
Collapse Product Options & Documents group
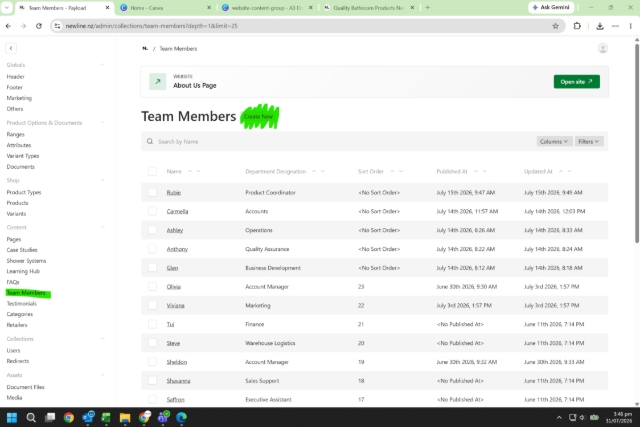click(x=102, y=122)
